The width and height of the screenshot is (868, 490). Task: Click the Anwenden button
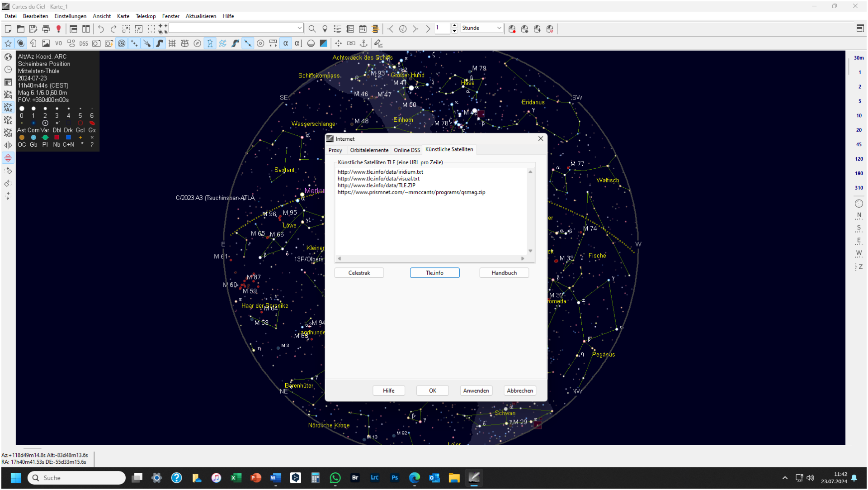[476, 391]
